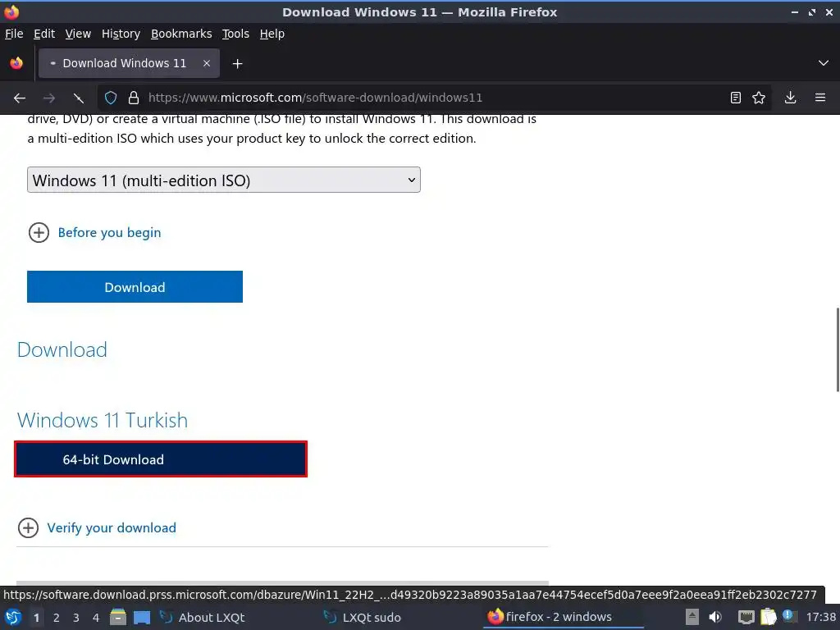Switch to virtual desktop 3
The width and height of the screenshot is (840, 630).
coord(76,618)
